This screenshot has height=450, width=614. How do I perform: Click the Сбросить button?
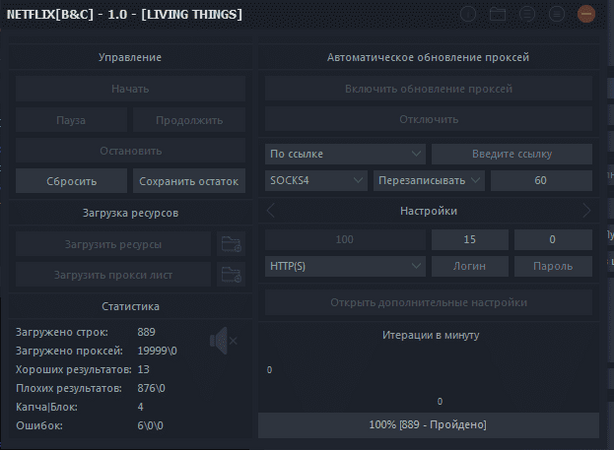click(71, 181)
